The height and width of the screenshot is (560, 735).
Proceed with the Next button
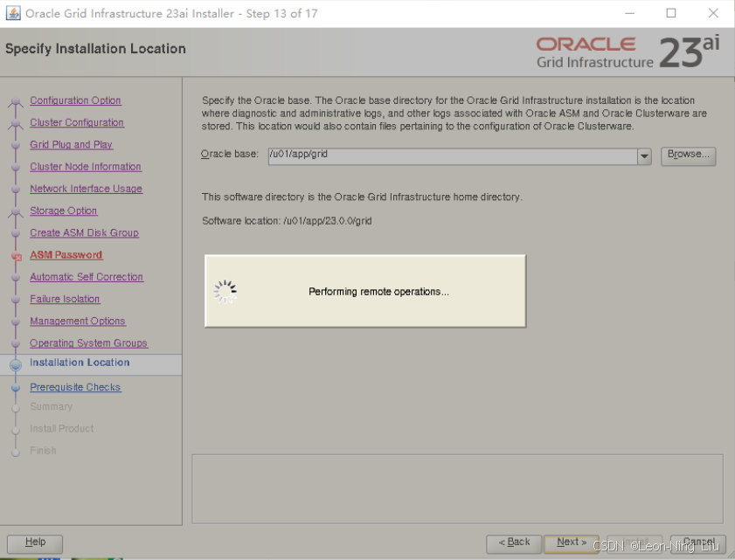(572, 543)
